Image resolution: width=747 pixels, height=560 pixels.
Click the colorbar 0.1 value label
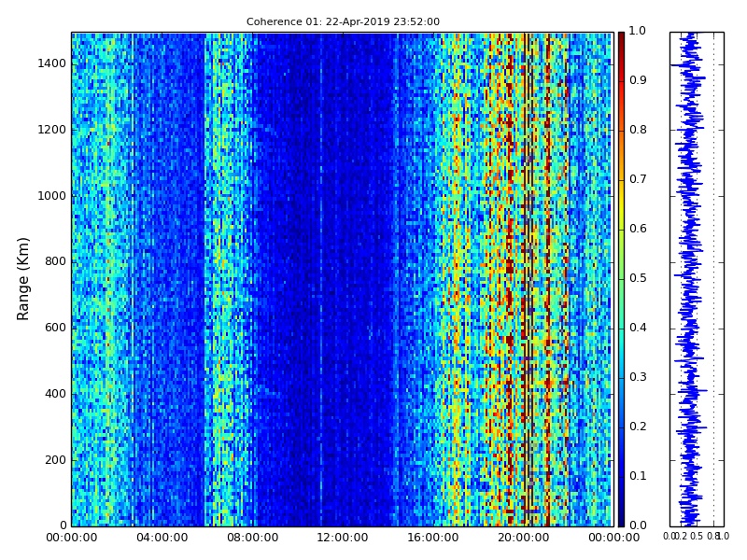click(638, 476)
